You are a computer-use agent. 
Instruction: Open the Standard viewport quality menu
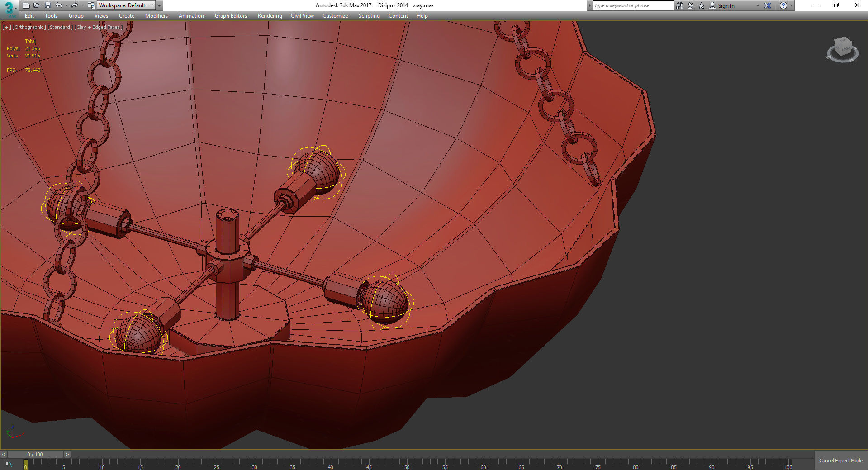coord(60,27)
